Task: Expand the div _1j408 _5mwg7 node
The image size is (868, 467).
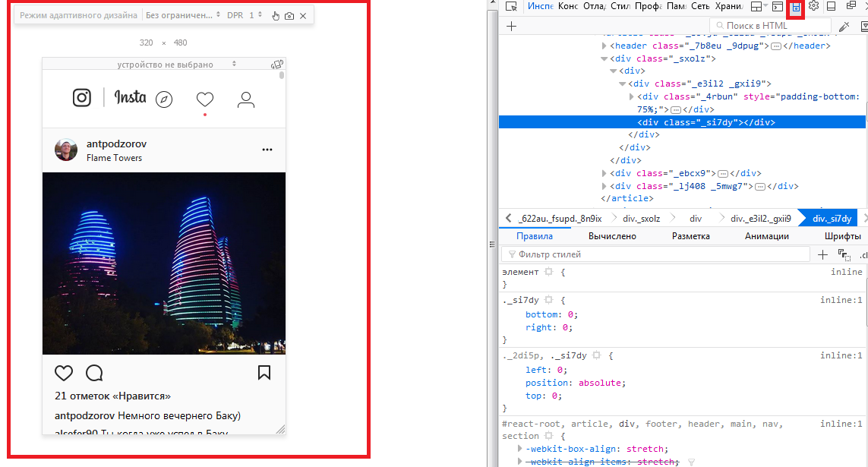Action: 604,187
